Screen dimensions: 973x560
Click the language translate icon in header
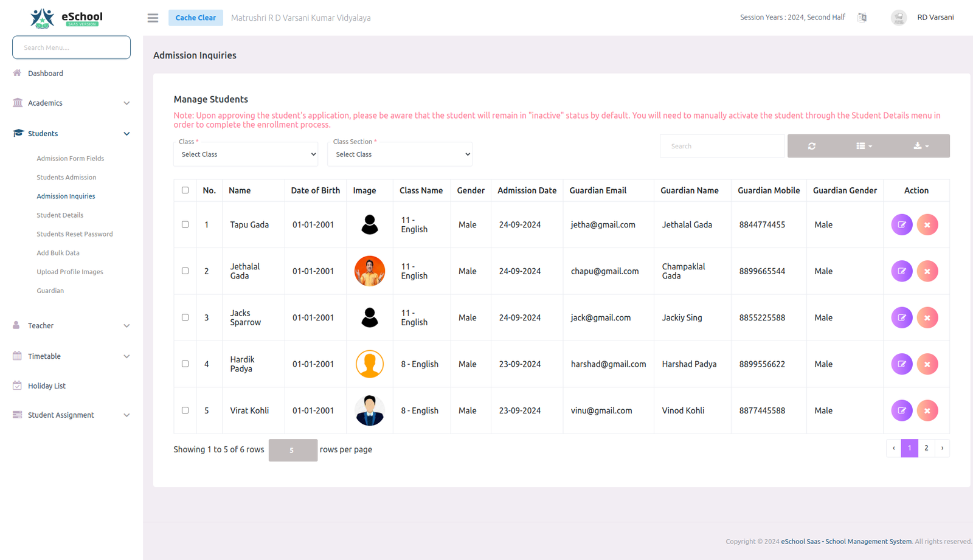coord(862,18)
